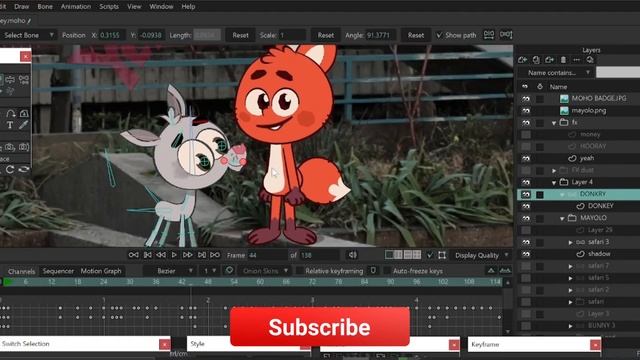Image resolution: width=640 pixels, height=360 pixels.
Task: Click the current Frame number field
Action: 267,256
